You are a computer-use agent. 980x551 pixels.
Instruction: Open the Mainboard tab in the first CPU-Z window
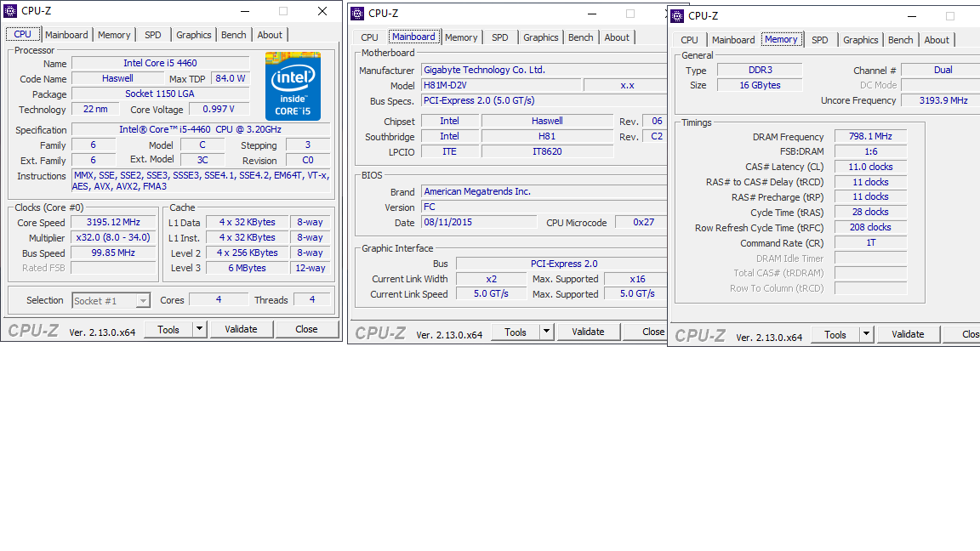click(66, 35)
